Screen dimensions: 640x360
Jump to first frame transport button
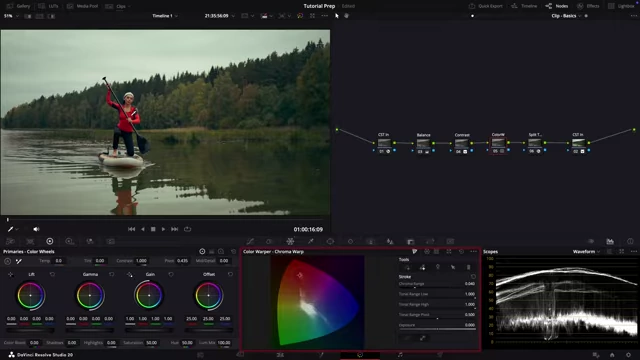pyautogui.click(x=131, y=229)
